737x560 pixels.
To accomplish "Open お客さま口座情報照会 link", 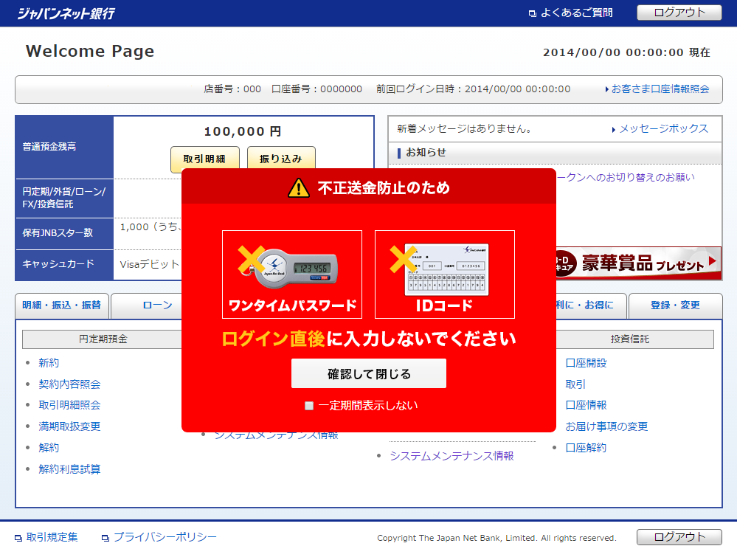I will click(660, 89).
